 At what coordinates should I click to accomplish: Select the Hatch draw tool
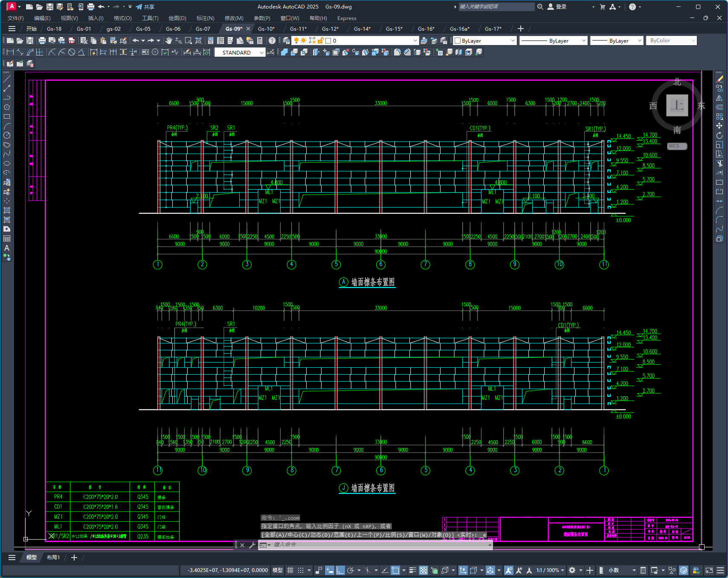(7, 210)
